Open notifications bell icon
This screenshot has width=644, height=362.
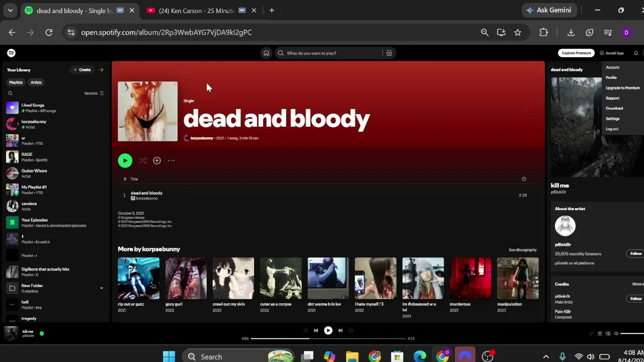tap(636, 53)
